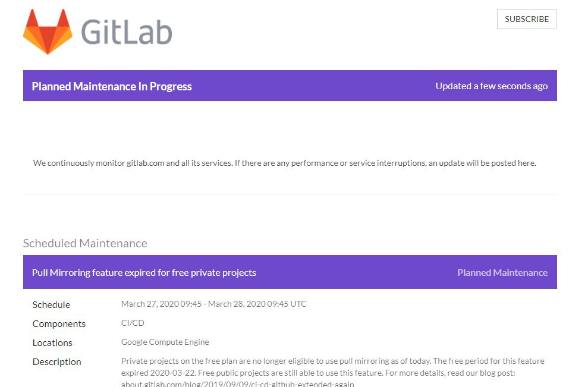Click the Description field label
The width and height of the screenshot is (588, 387).
[x=57, y=362]
